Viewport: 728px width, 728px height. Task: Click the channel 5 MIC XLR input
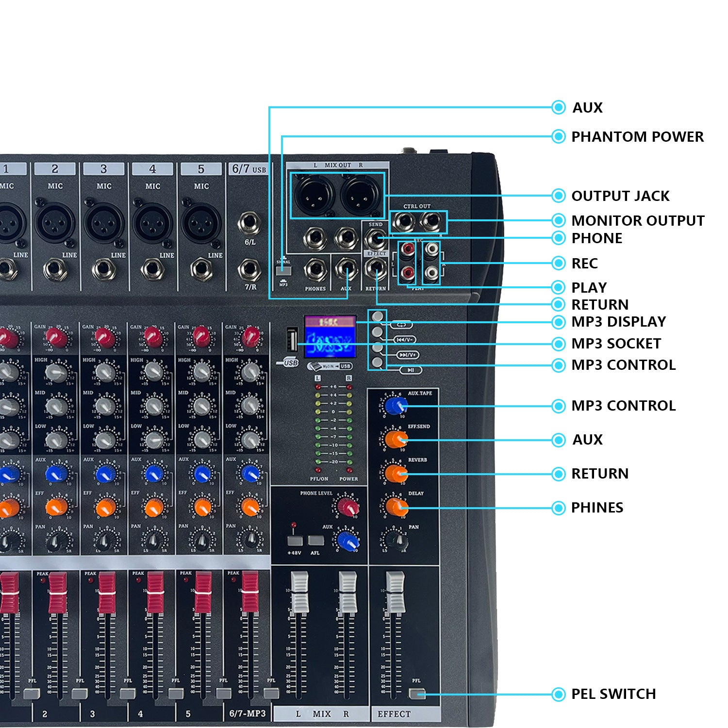click(201, 223)
